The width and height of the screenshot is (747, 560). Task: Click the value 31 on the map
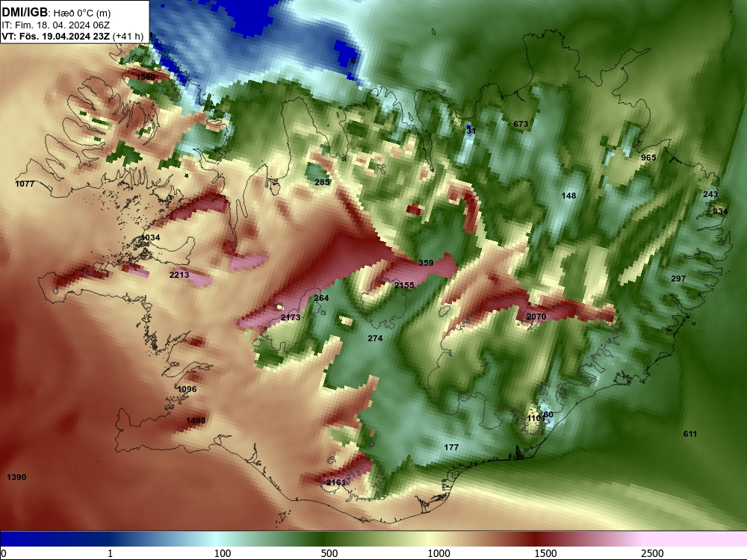pos(471,131)
